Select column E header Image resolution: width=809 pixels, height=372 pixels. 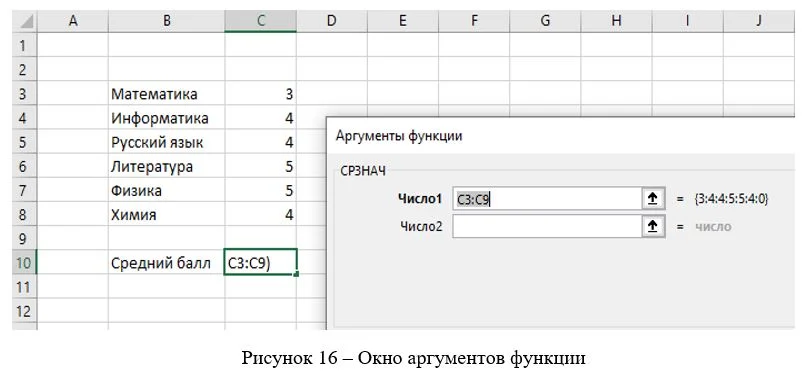click(402, 22)
